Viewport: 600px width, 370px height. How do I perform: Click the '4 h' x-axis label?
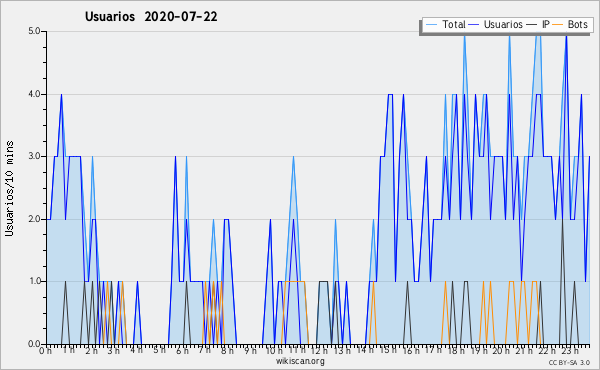click(x=136, y=350)
